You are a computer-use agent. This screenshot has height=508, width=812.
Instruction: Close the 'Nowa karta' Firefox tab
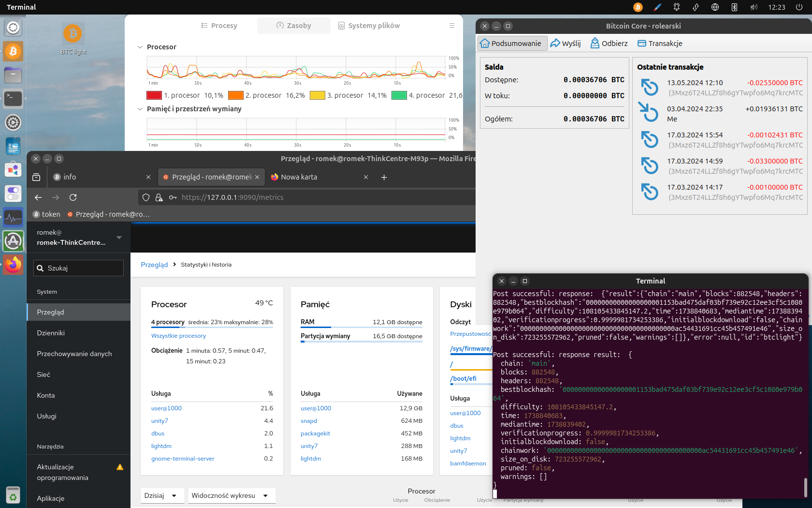(366, 177)
